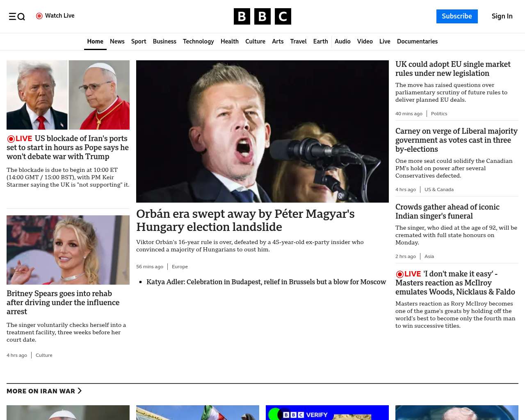Viewport: 525px width, 420px height.
Task: Open Carney Liberal majority article
Action: (x=456, y=140)
